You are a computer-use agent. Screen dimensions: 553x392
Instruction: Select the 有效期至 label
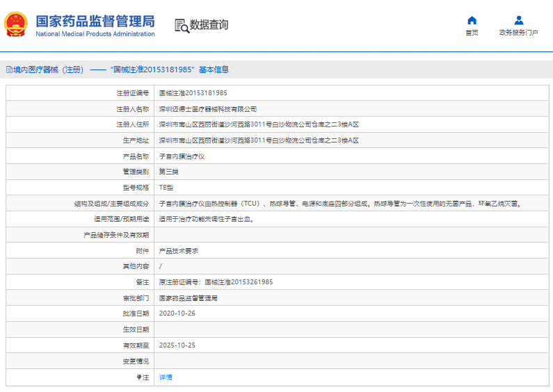pyautogui.click(x=136, y=345)
